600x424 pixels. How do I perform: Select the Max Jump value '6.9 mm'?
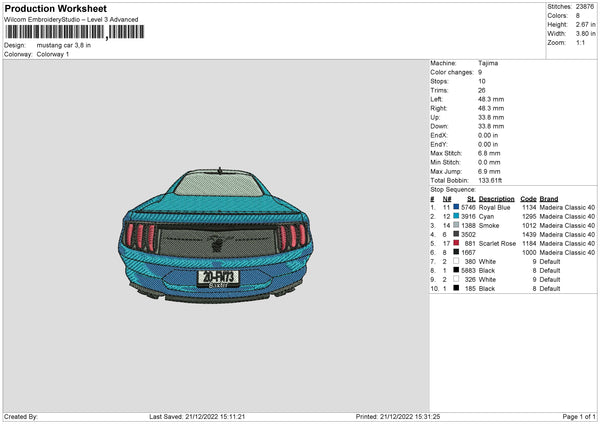click(x=489, y=171)
